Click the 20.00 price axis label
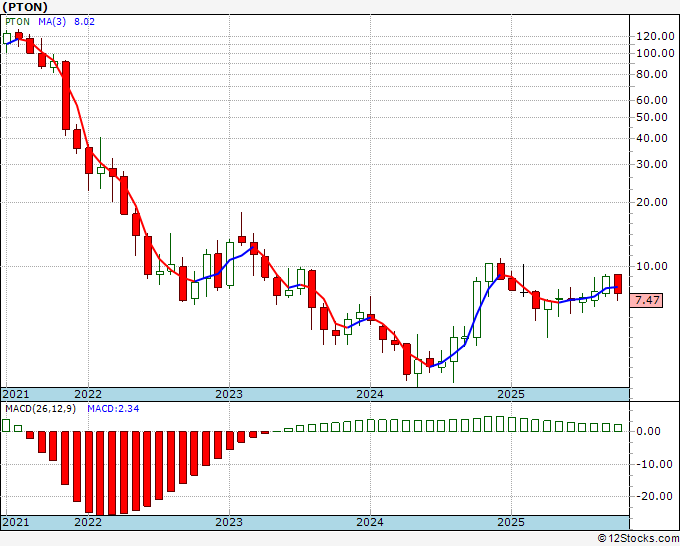Viewport: 680px width, 546px height. (651, 202)
